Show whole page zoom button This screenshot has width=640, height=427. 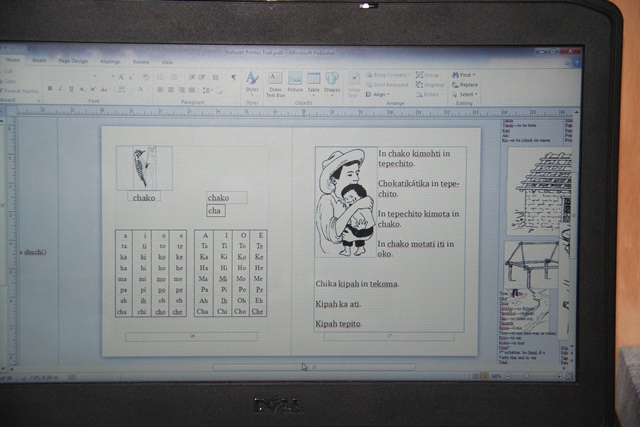[x=569, y=376]
